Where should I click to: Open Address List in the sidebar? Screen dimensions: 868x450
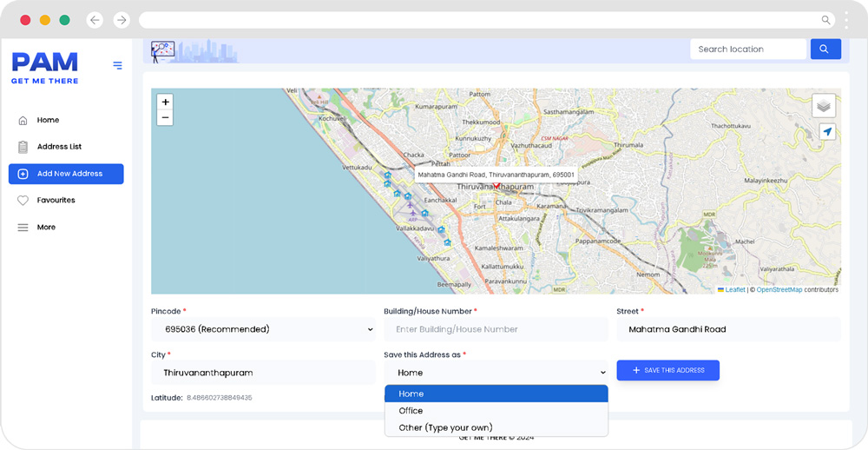[x=59, y=147]
